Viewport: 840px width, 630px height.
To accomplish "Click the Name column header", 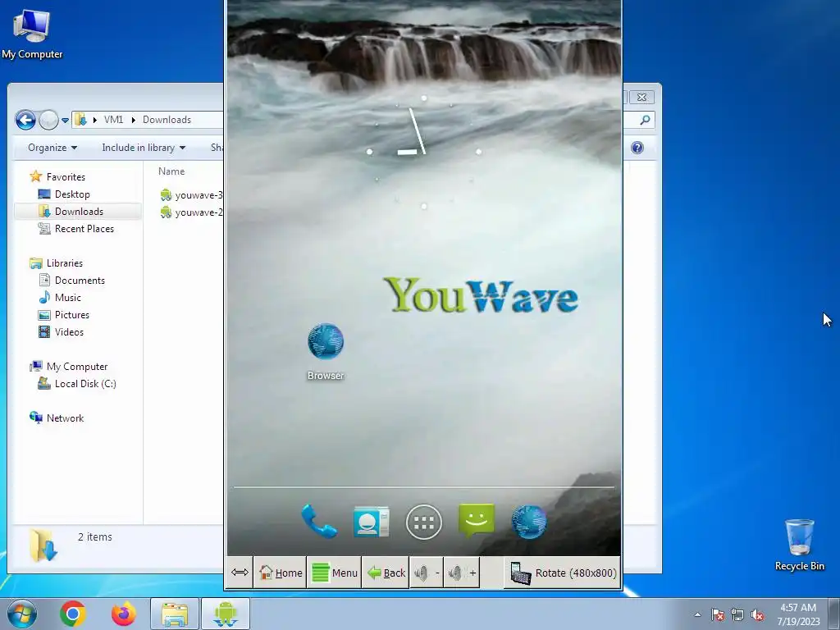I will click(x=171, y=171).
